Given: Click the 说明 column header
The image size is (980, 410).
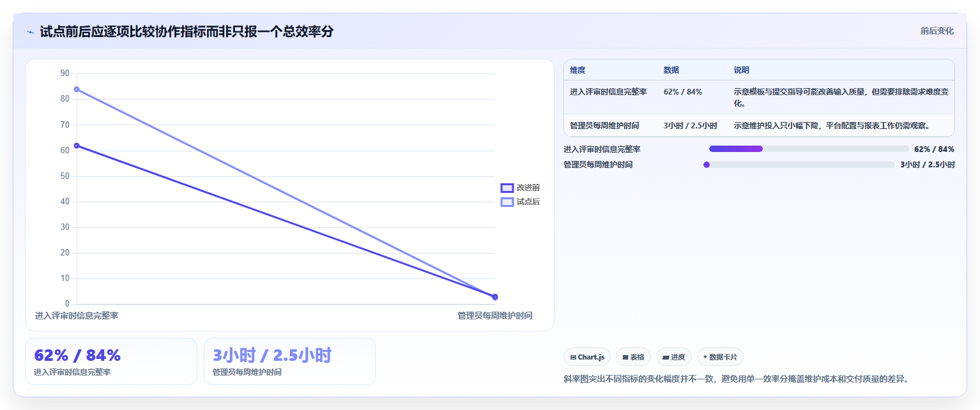Looking at the screenshot, I should pos(742,70).
